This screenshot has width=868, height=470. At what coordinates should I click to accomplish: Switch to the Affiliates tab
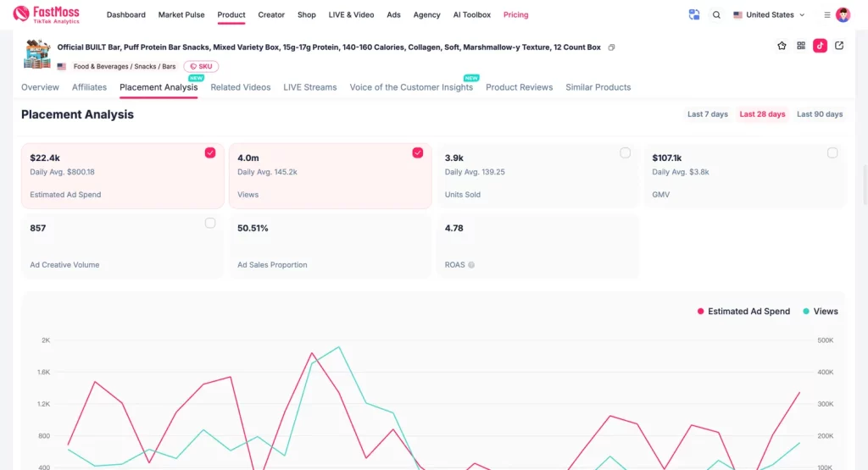[89, 87]
